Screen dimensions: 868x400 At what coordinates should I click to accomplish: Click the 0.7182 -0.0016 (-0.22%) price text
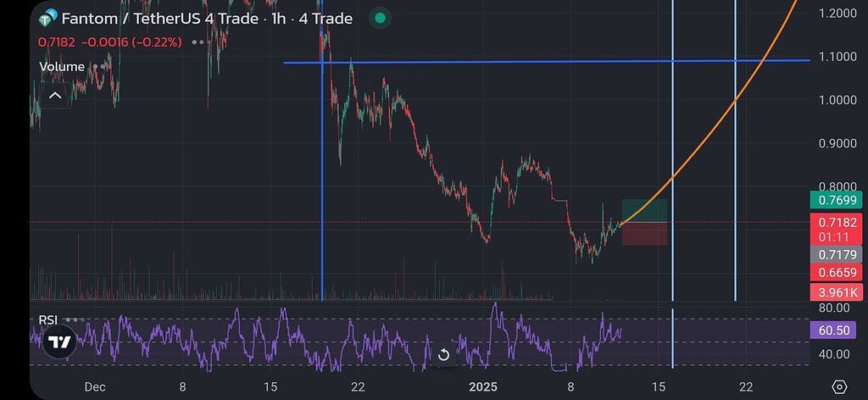coord(109,42)
